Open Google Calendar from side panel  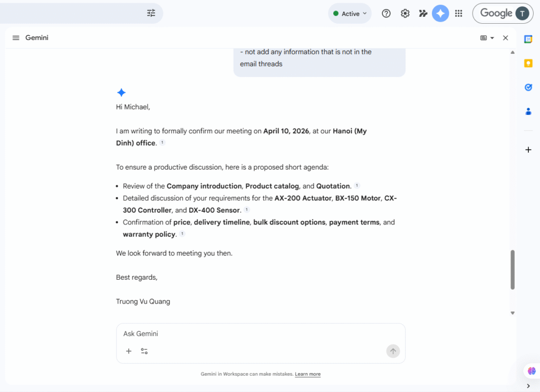(528, 39)
